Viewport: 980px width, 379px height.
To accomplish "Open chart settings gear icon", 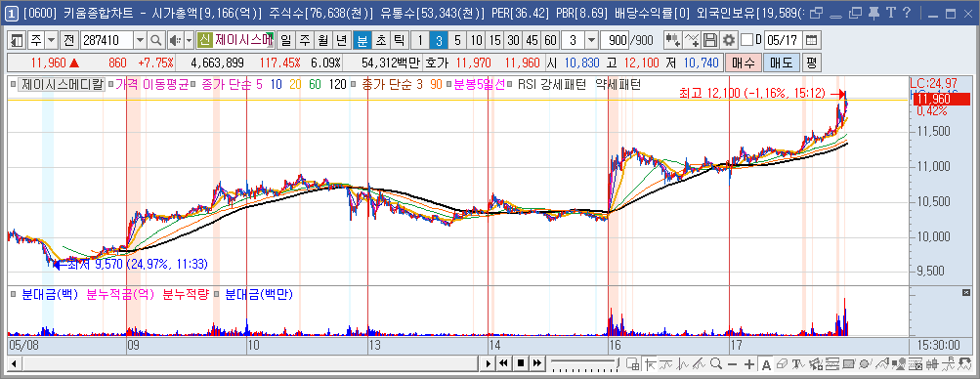I will pos(728,41).
